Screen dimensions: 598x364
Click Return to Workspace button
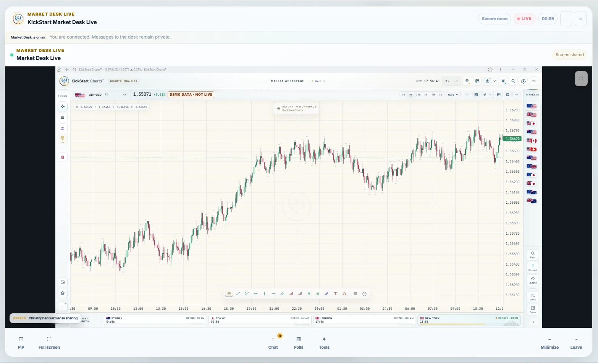click(x=296, y=108)
